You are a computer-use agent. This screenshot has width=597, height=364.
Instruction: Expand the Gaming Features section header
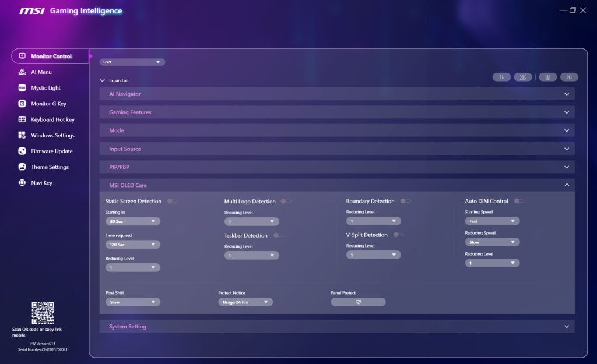click(x=337, y=112)
